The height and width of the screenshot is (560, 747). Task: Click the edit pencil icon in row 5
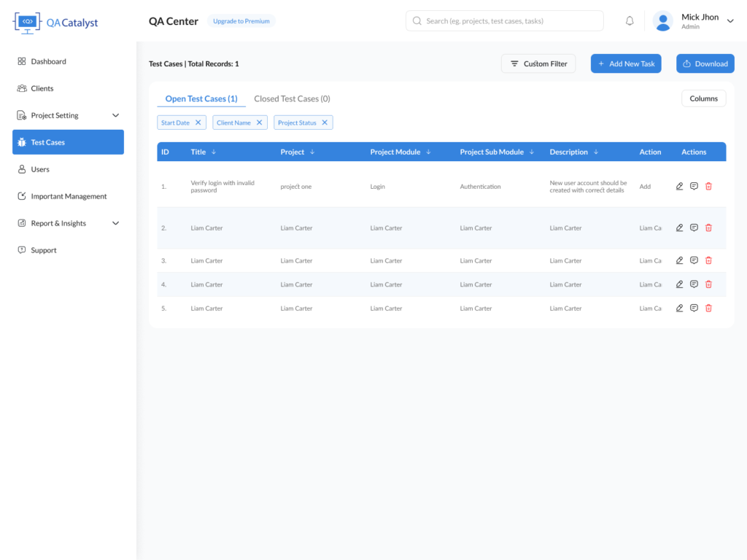(x=679, y=308)
